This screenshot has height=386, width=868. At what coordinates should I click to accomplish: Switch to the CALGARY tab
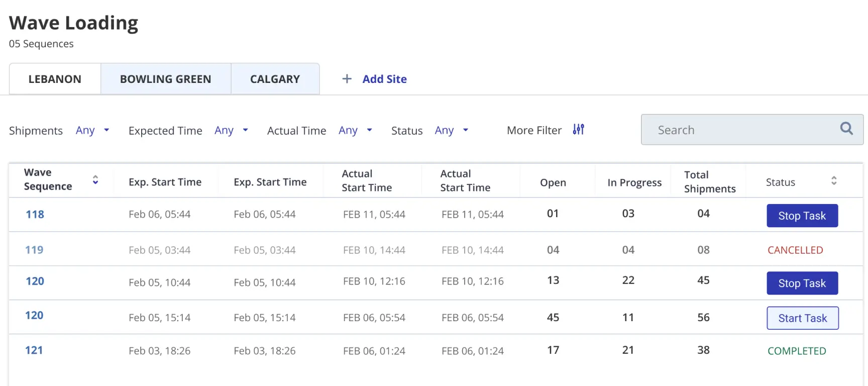(x=275, y=79)
